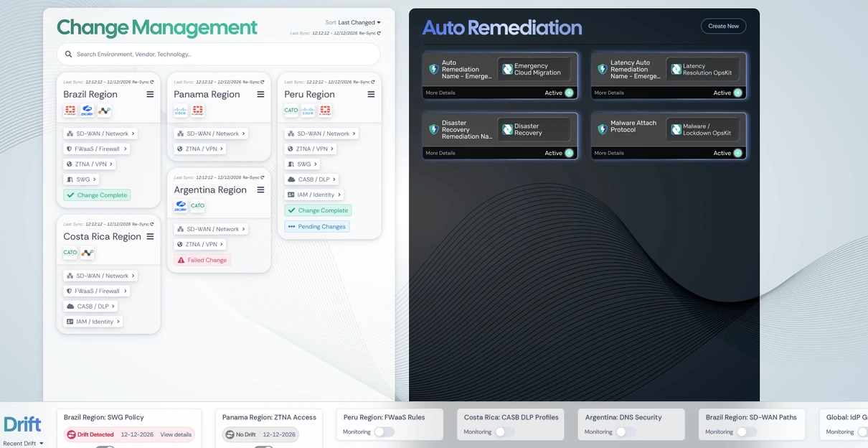
Task: Open the Panama Region hamburger menu
Action: tap(260, 94)
